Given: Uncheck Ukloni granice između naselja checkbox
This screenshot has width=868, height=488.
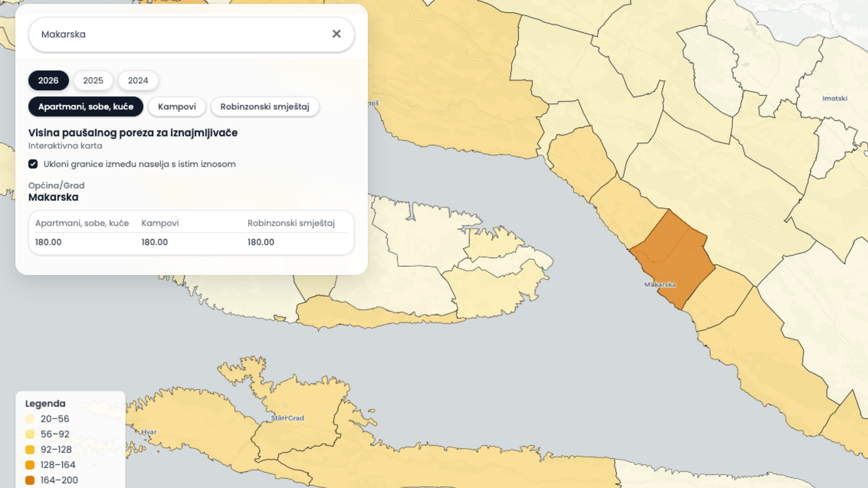Looking at the screenshot, I should (33, 164).
